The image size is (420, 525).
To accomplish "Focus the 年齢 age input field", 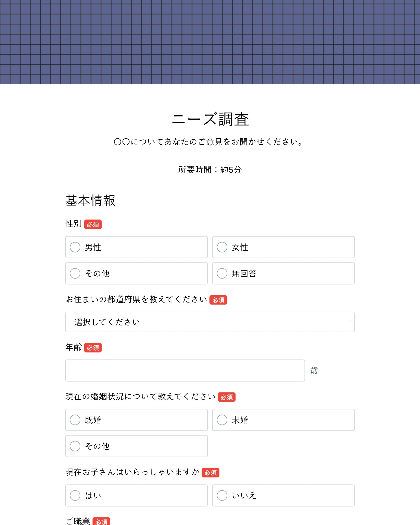I will pos(185,370).
